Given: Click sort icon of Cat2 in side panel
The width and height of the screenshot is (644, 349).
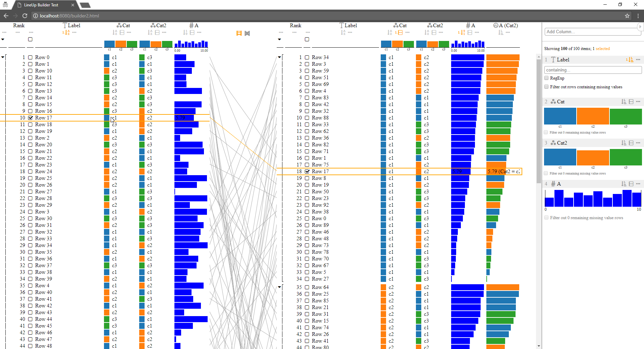Looking at the screenshot, I should click(624, 143).
